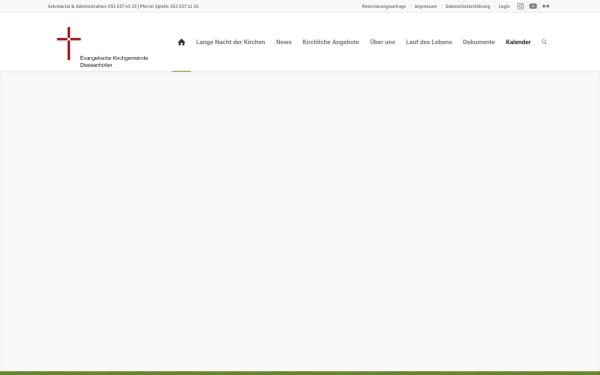Click Evangelische Kirchgemeinde Diessenhofen logo text

point(114,62)
